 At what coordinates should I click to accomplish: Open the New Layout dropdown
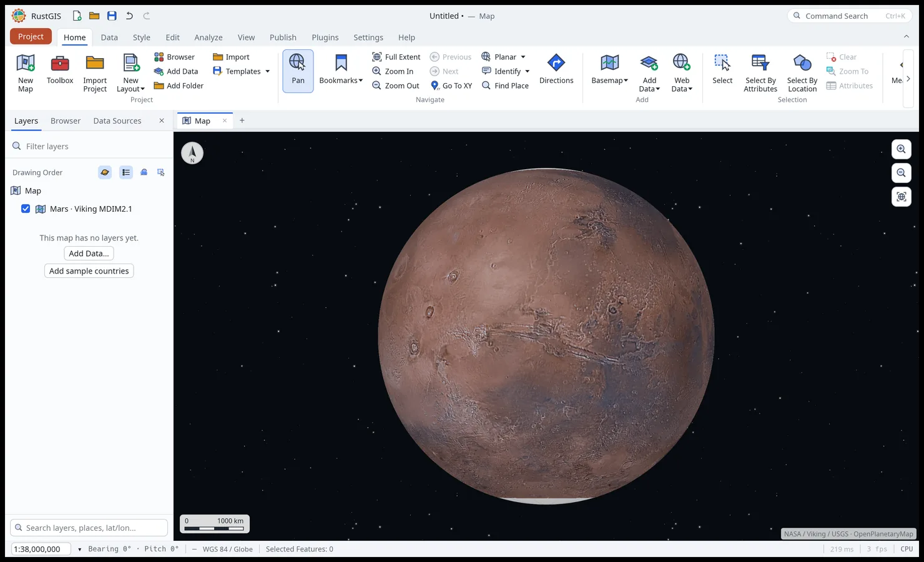point(130,72)
